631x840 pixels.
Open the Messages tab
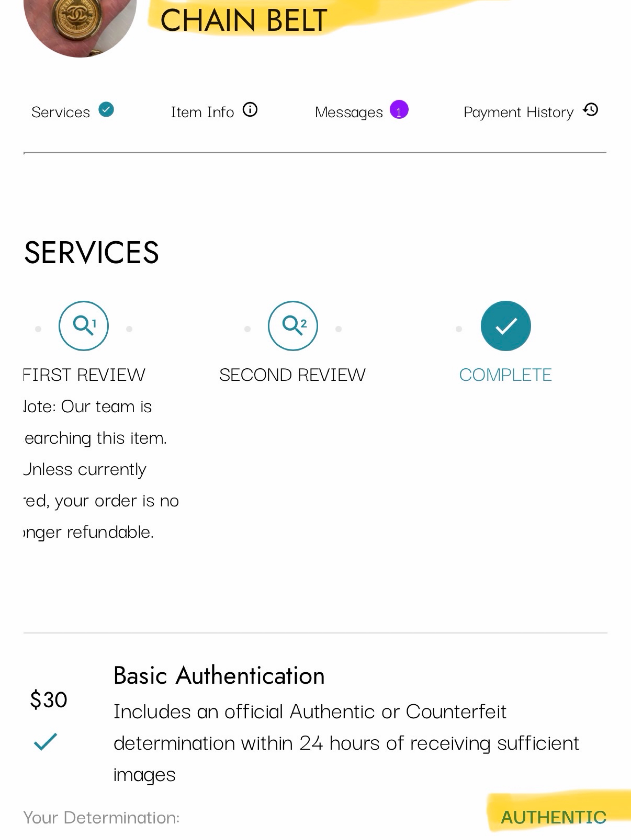tap(361, 112)
